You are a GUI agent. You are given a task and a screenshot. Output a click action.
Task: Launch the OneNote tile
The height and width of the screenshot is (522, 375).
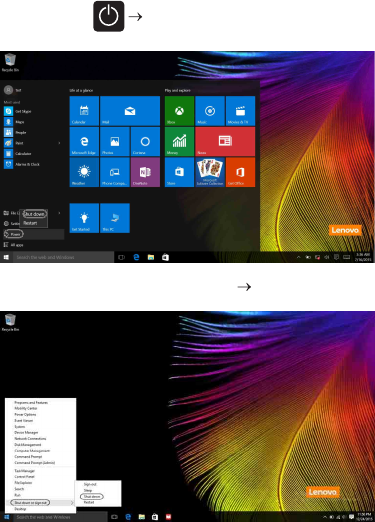click(145, 172)
